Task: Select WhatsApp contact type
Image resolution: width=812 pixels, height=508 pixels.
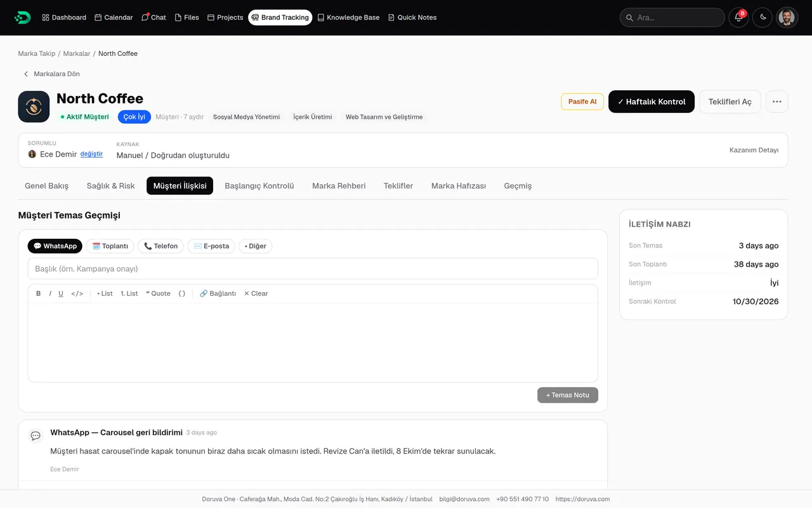Action: (x=55, y=246)
